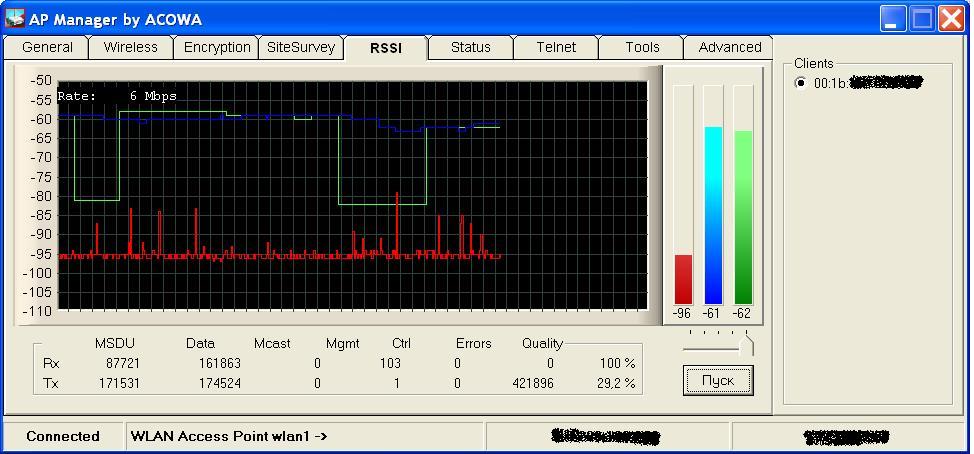Go to the SiteSurvey tab
The image size is (974, 454).
click(x=301, y=47)
